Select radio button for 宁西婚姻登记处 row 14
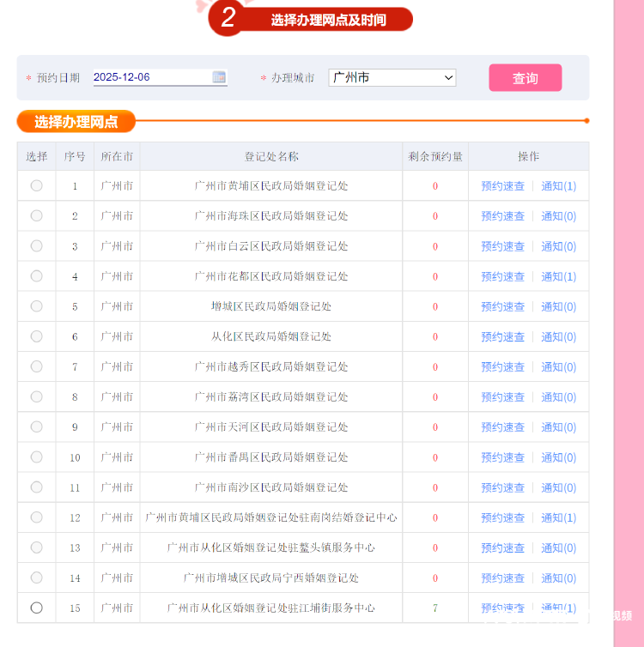 point(36,577)
